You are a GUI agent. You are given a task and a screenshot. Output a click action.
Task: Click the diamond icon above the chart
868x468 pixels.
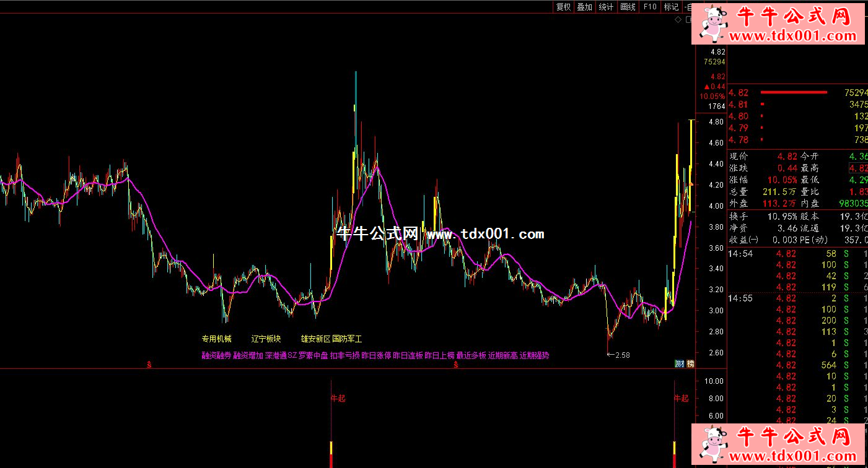coord(678,20)
